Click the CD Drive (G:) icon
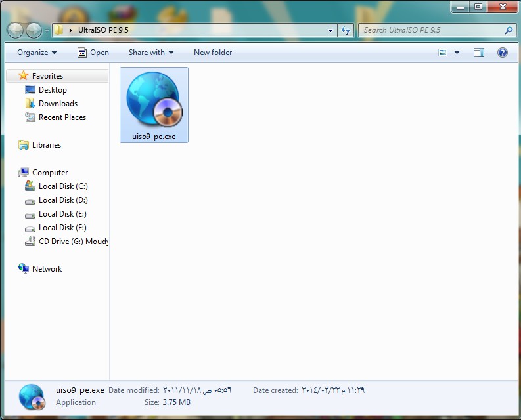Screen dimensions: 521x420 click(x=30, y=241)
